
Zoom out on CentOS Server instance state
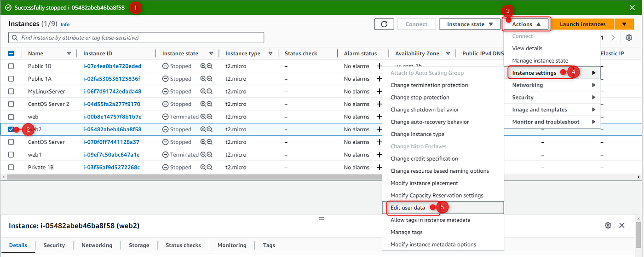(x=210, y=142)
